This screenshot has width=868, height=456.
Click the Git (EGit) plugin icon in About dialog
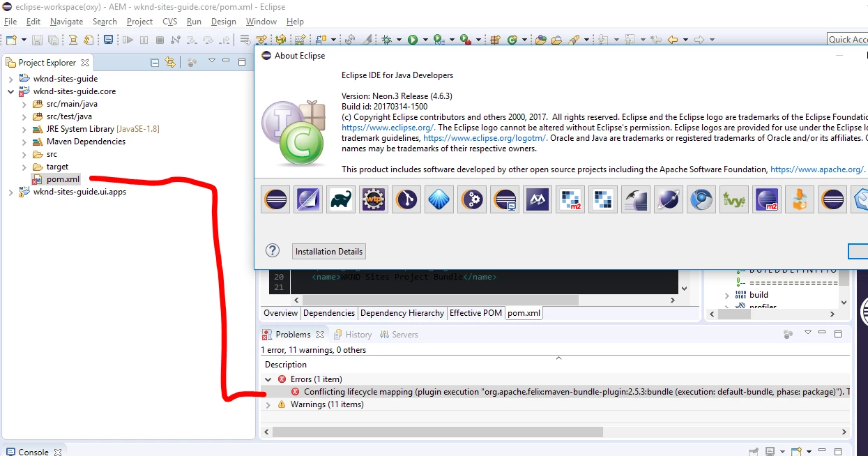click(406, 199)
